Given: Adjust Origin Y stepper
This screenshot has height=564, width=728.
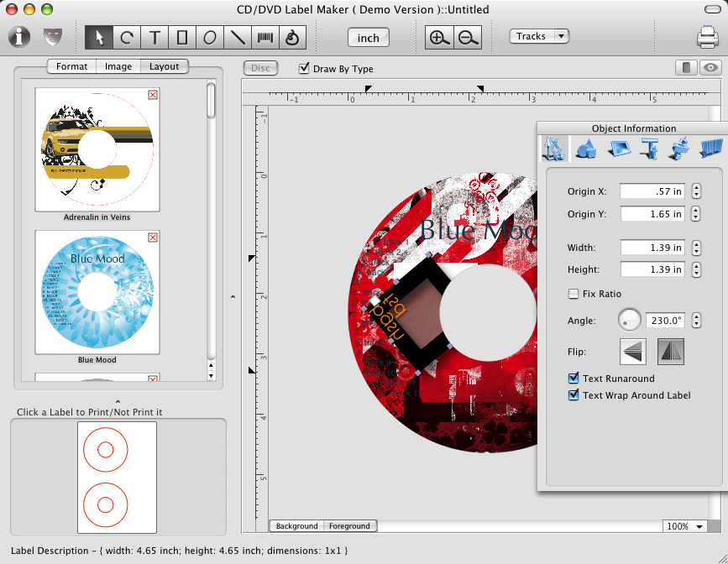Looking at the screenshot, I should [x=696, y=214].
